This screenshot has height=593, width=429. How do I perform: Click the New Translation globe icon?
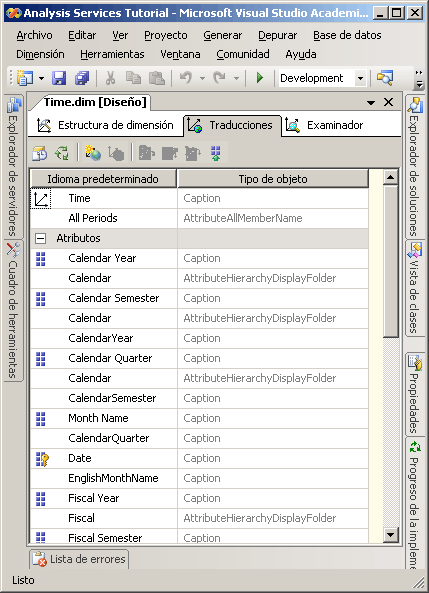click(x=93, y=153)
